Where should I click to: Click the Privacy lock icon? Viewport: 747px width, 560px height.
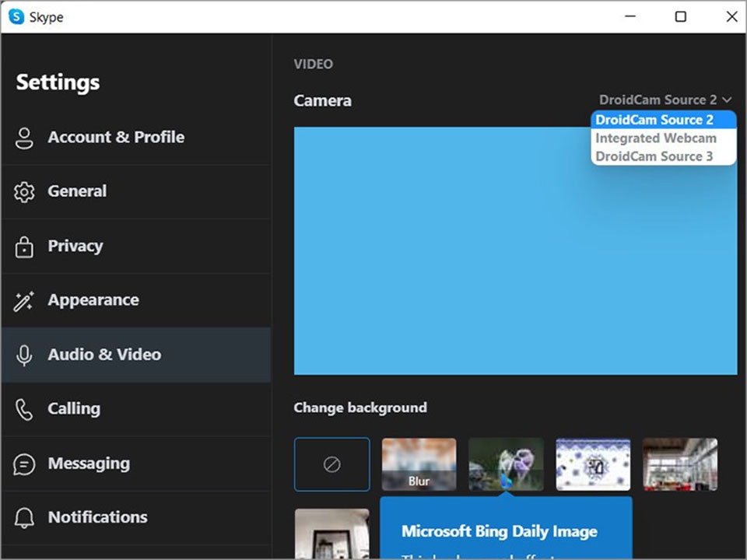click(25, 247)
